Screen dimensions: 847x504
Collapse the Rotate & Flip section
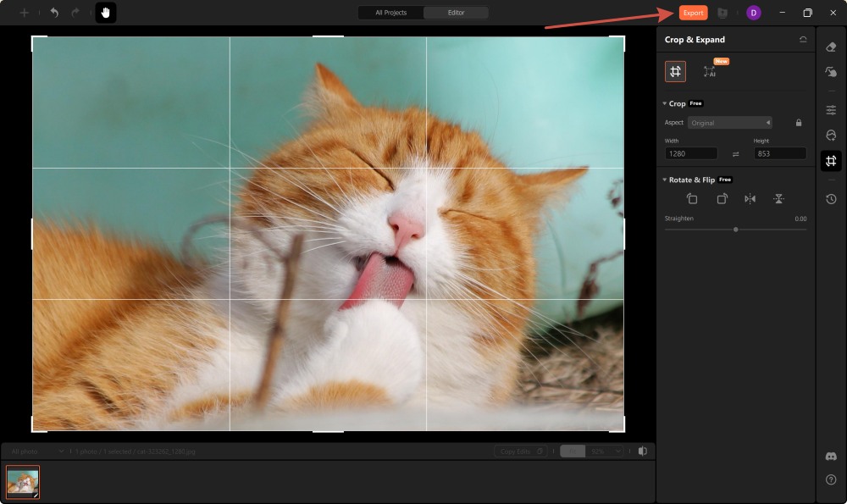tap(666, 180)
